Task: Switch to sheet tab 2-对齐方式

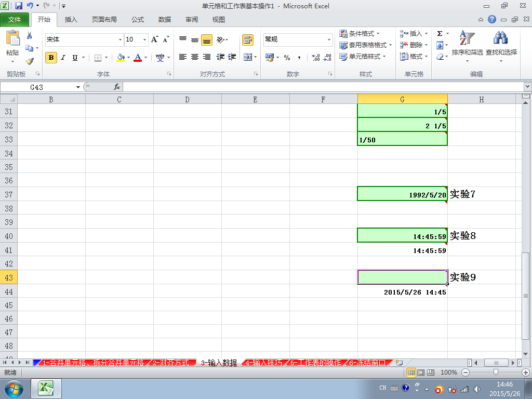Action: point(170,363)
